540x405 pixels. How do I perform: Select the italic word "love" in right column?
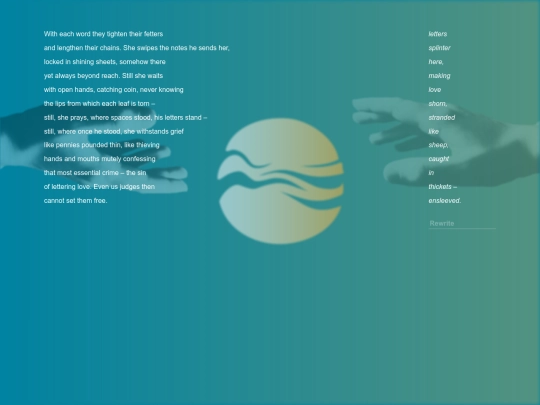pos(435,90)
